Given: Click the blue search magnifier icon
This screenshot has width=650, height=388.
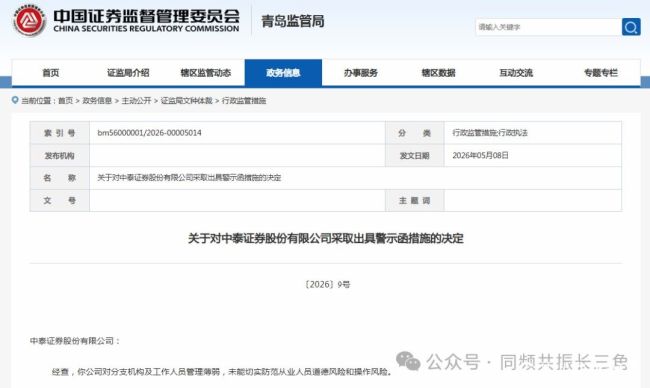Looking at the screenshot, I should click(631, 27).
